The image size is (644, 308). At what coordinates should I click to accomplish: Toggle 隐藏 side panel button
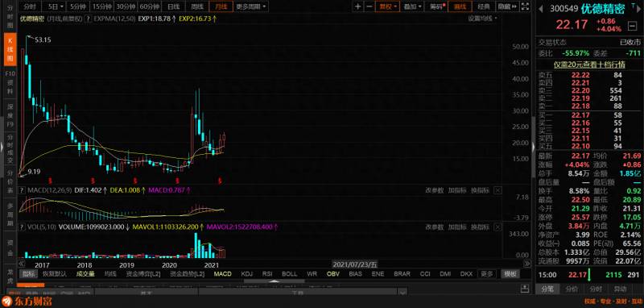coord(507,6)
